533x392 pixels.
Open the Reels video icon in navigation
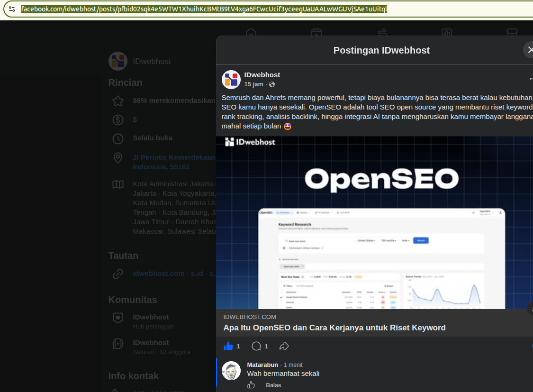pos(316,32)
